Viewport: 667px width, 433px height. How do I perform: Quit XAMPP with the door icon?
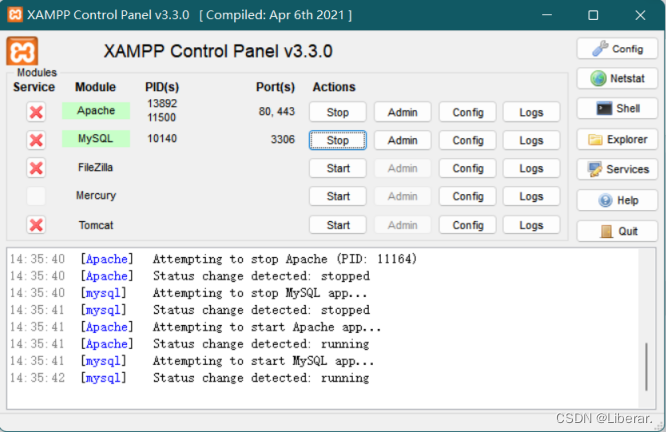click(x=617, y=231)
